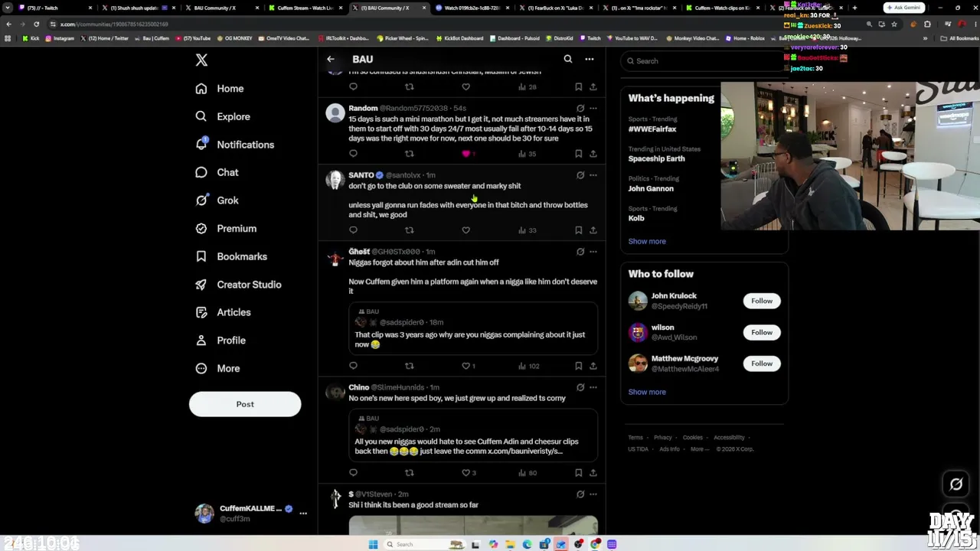Click the X logo in the sidebar

[201, 60]
